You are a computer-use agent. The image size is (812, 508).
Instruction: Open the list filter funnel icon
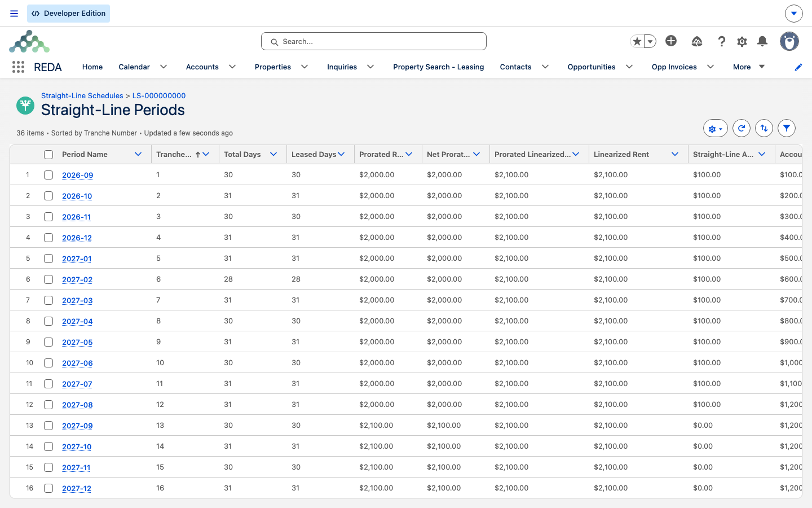[x=787, y=128]
